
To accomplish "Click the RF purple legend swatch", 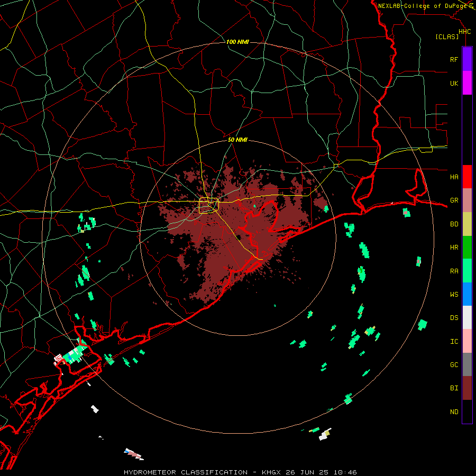I will [x=467, y=59].
